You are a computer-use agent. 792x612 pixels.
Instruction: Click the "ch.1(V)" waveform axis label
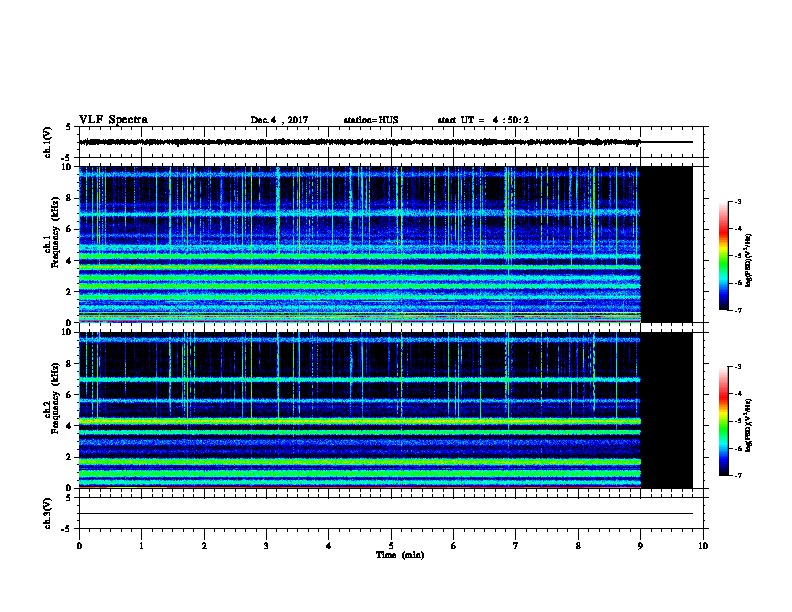coord(47,142)
